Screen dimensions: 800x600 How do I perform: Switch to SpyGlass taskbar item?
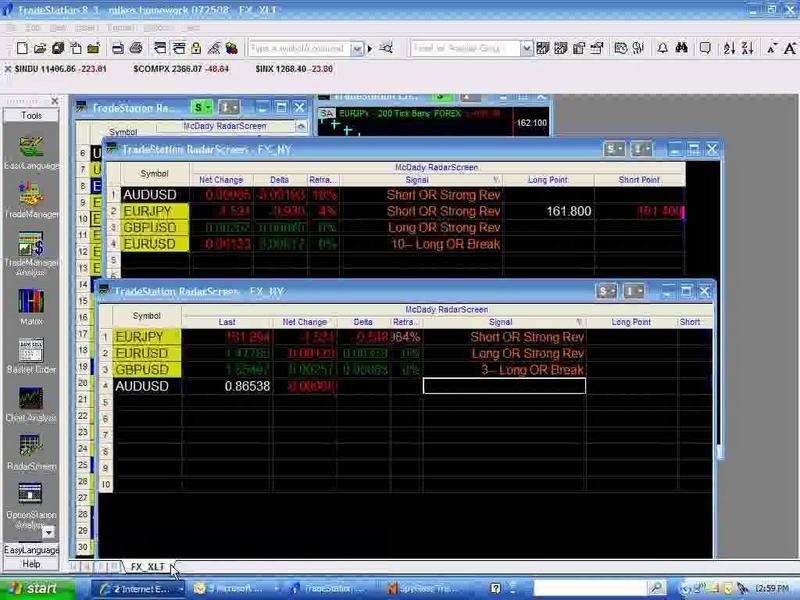click(429, 589)
